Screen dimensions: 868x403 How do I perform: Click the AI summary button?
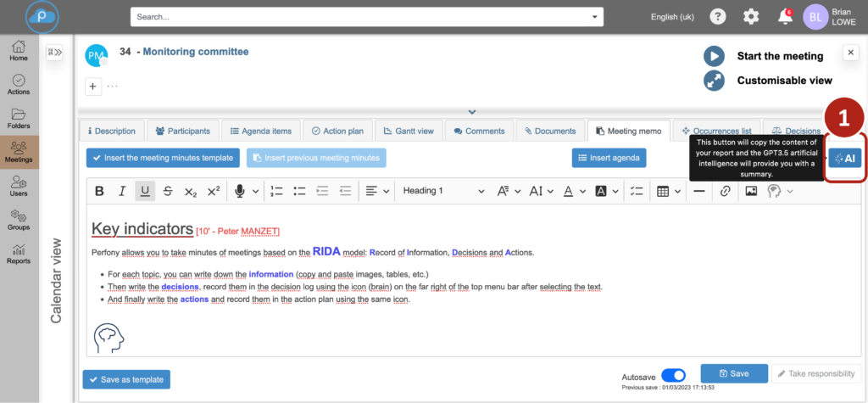844,159
